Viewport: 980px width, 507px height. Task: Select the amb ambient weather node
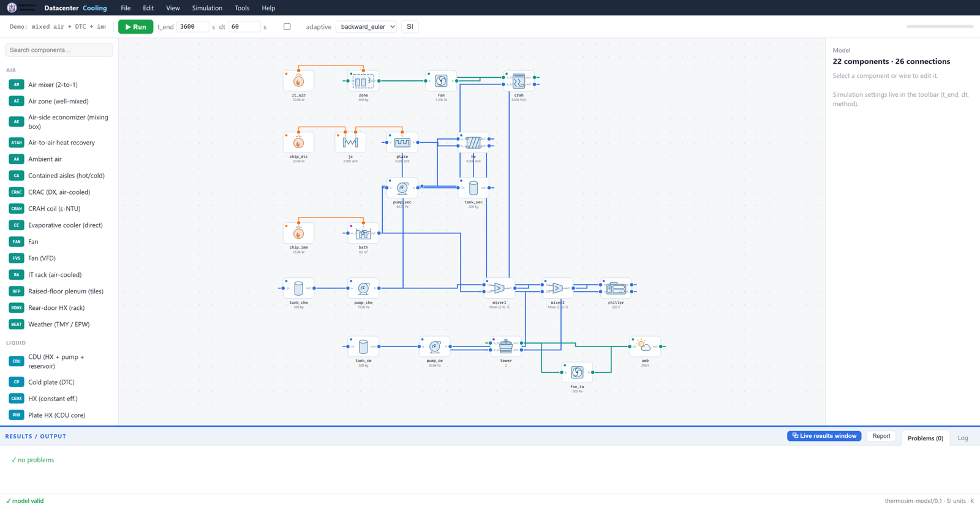coord(645,347)
